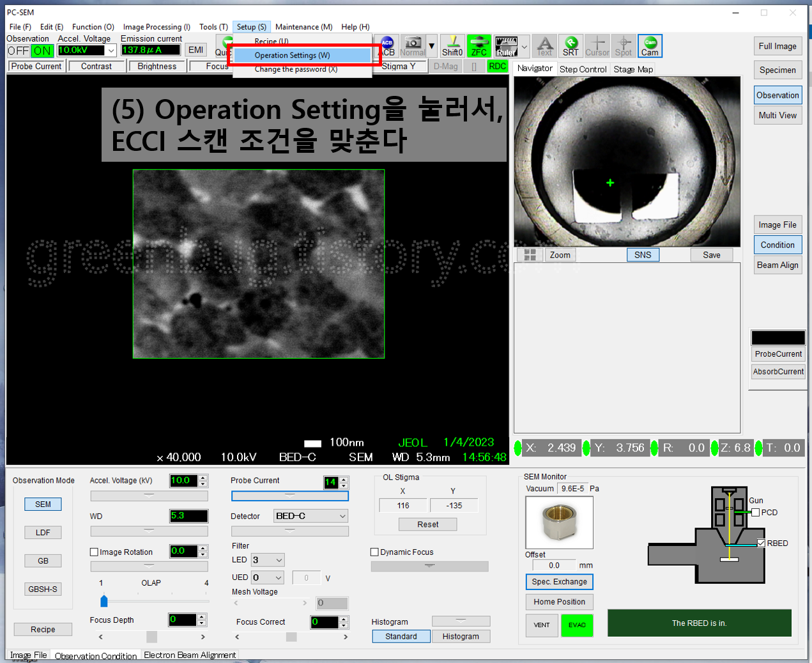This screenshot has width=812, height=663.
Task: Toggle the green ZFC icon
Action: pos(479,46)
